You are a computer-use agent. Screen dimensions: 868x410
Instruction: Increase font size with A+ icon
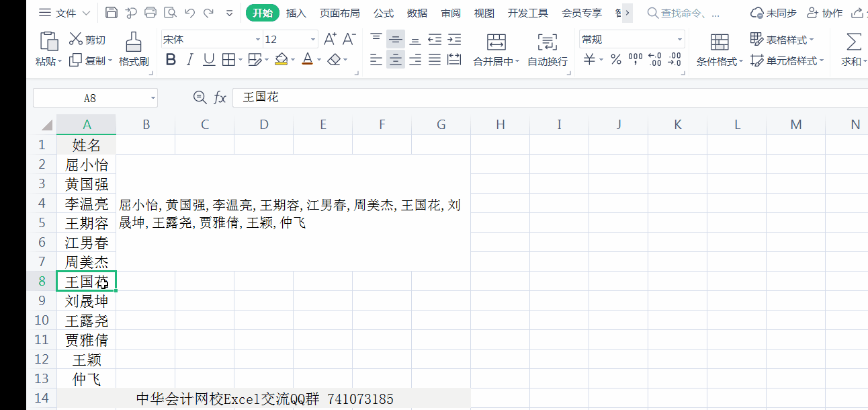pos(330,40)
